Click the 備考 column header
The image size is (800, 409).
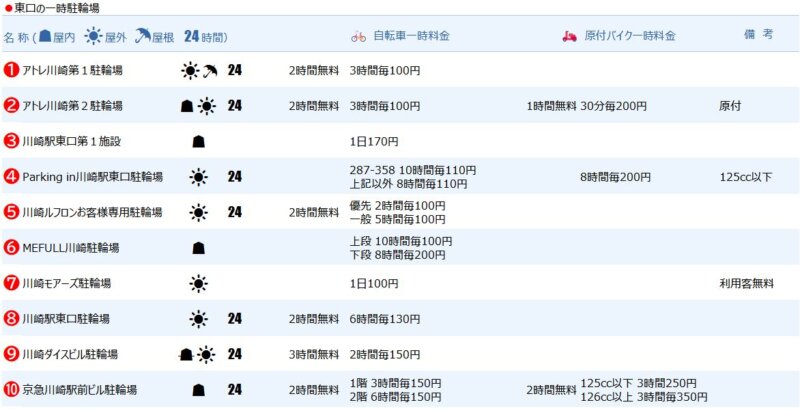pos(758,35)
